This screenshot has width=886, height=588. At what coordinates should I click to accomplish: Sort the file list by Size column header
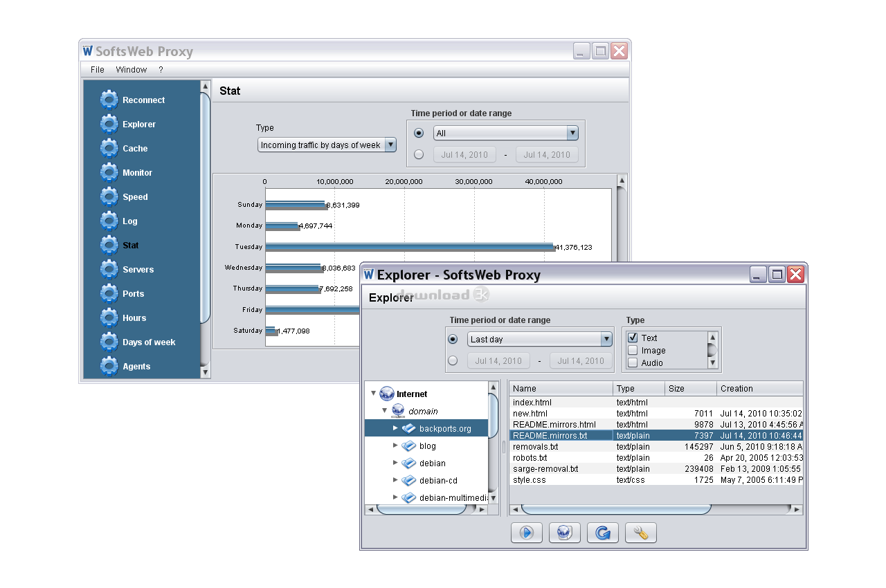coord(691,388)
